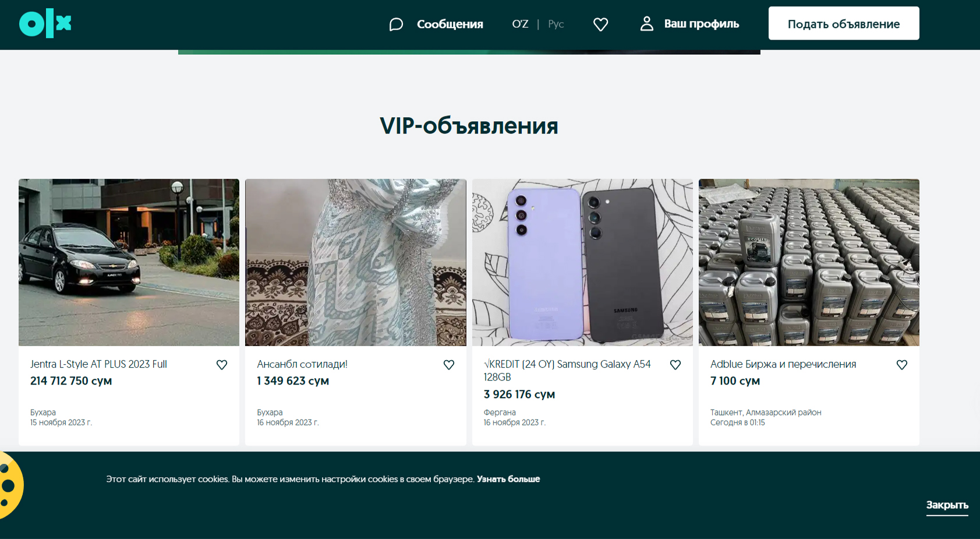Open the Узнать больше cookies link

(x=508, y=479)
